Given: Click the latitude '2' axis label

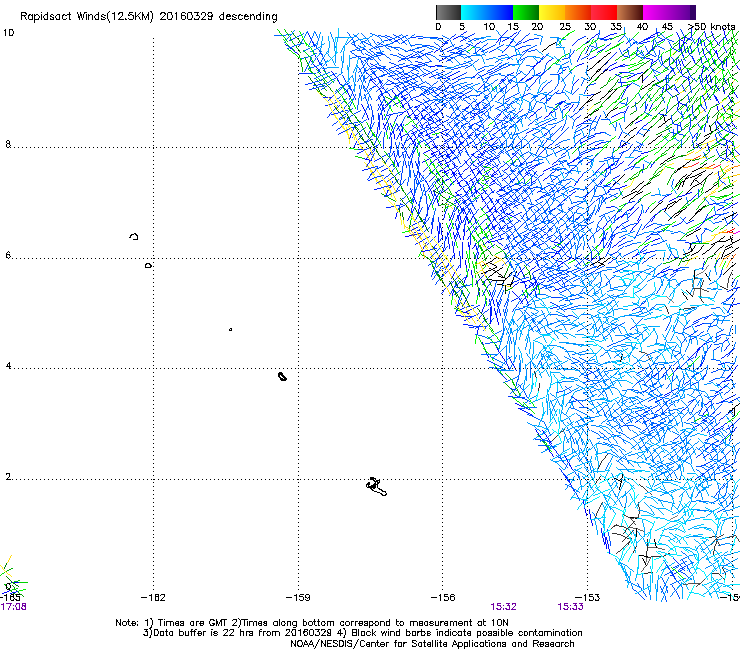Looking at the screenshot, I should coord(8,477).
